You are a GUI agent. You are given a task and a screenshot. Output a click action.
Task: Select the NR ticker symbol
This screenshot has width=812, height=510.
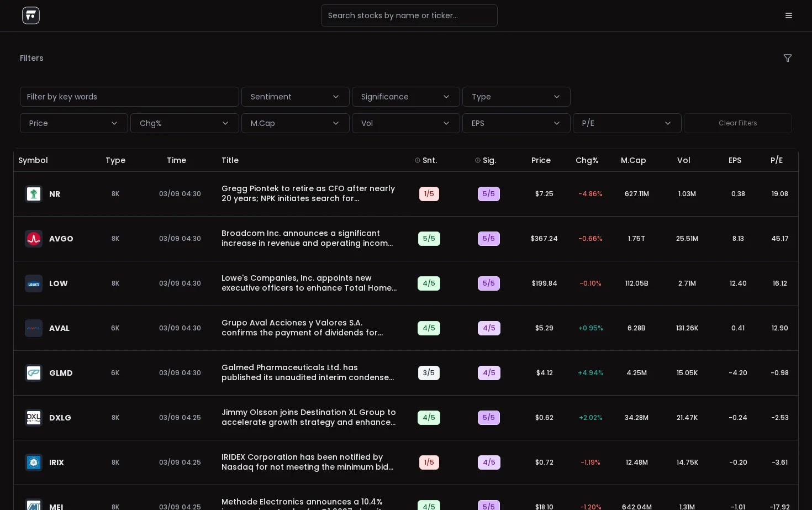pyautogui.click(x=55, y=194)
